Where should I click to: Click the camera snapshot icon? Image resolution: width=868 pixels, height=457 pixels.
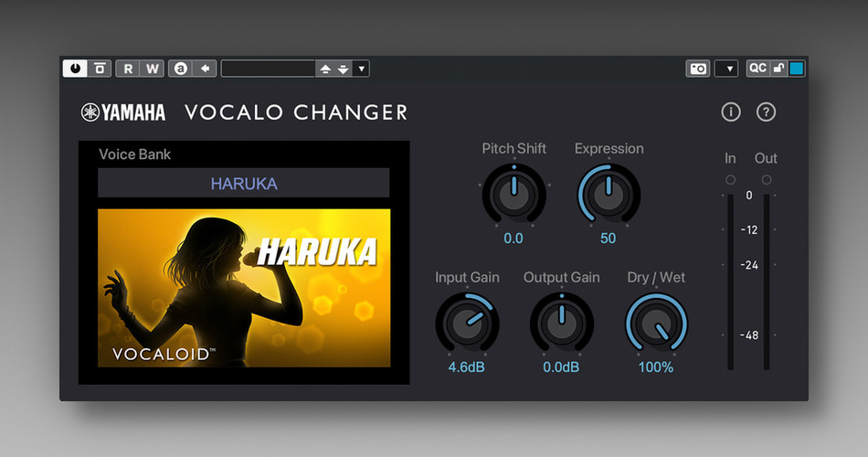point(698,69)
